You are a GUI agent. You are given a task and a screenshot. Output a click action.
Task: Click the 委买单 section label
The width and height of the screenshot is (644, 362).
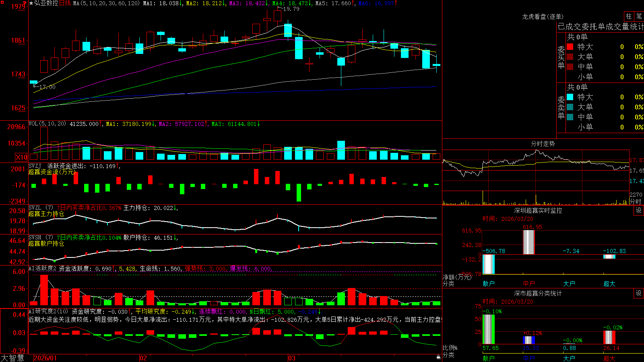(561, 57)
